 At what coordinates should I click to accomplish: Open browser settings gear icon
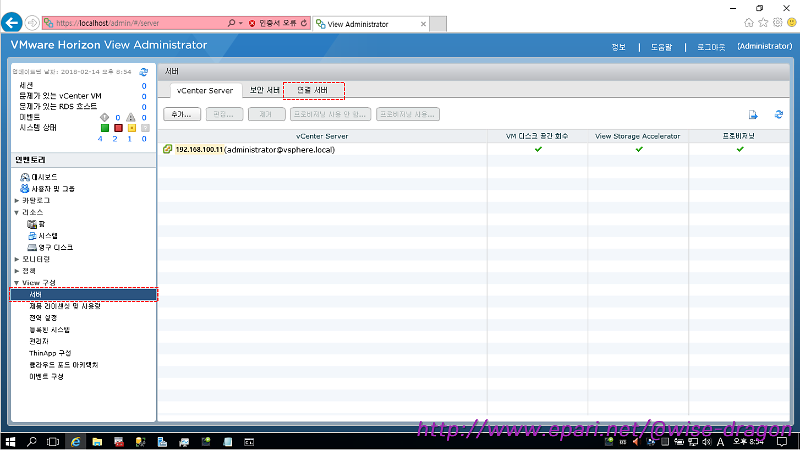click(x=777, y=22)
